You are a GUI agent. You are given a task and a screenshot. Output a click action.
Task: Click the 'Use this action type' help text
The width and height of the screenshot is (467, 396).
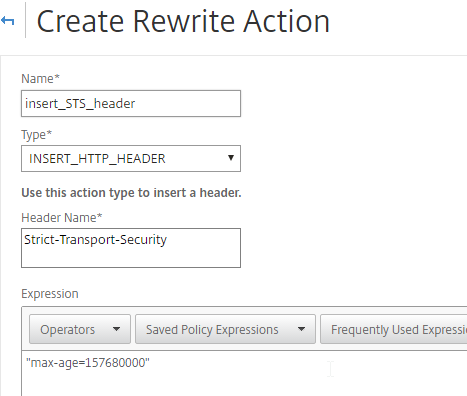pos(131,193)
